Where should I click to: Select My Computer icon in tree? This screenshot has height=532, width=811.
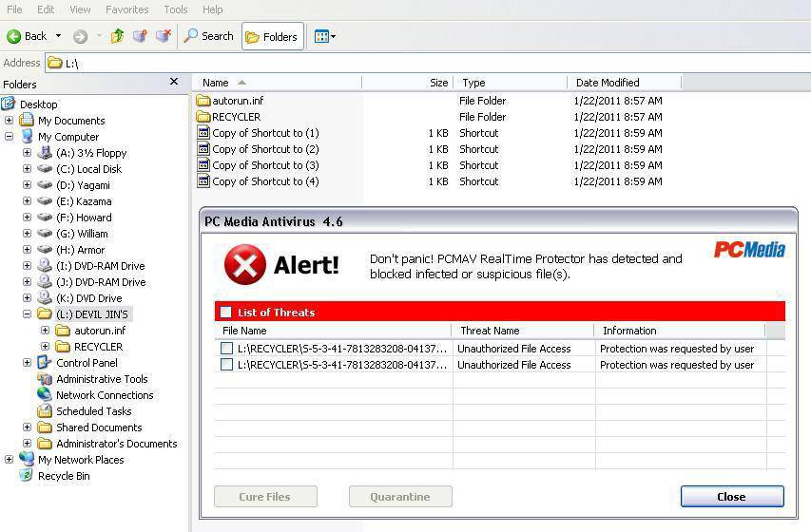(27, 137)
